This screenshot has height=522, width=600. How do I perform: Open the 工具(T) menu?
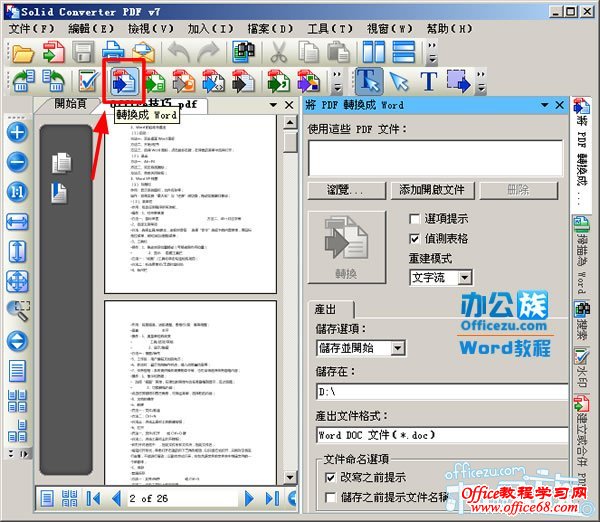click(330, 29)
